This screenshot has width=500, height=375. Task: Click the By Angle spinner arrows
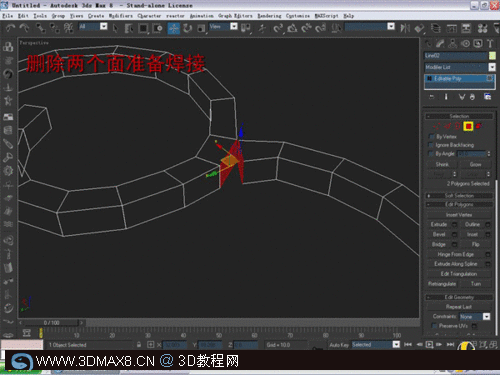[x=489, y=154]
